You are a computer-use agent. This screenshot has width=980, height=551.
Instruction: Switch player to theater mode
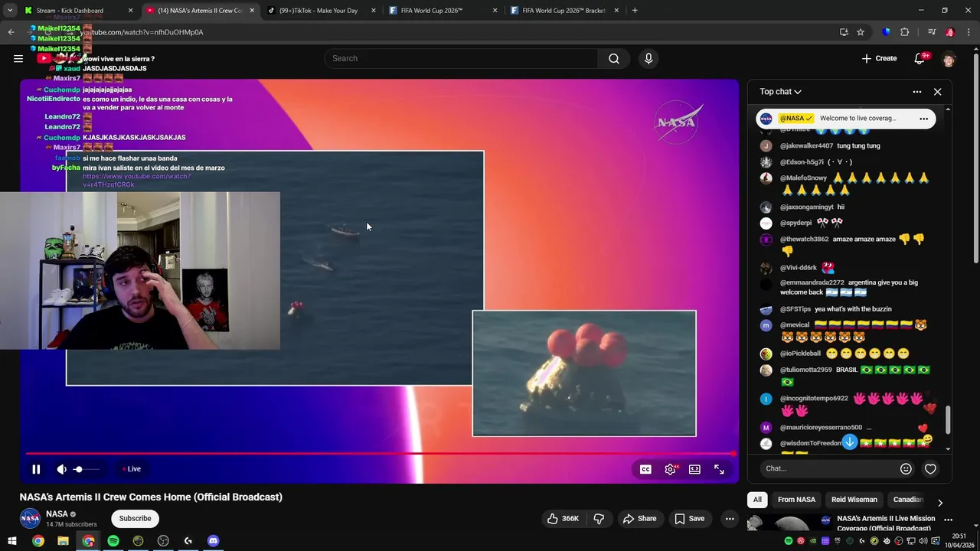tap(694, 469)
